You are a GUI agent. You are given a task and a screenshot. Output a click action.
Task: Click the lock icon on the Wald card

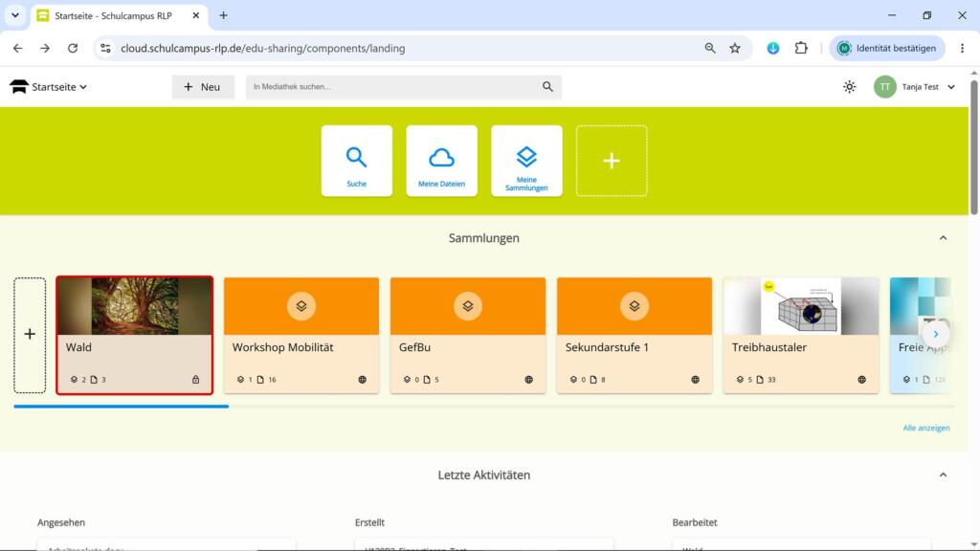(195, 379)
